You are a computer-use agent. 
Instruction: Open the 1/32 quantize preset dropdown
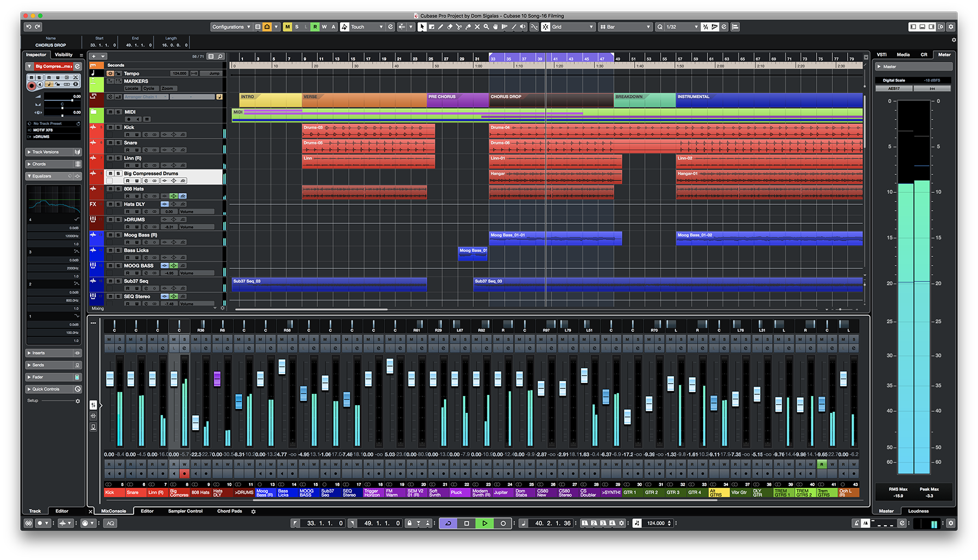tap(682, 27)
